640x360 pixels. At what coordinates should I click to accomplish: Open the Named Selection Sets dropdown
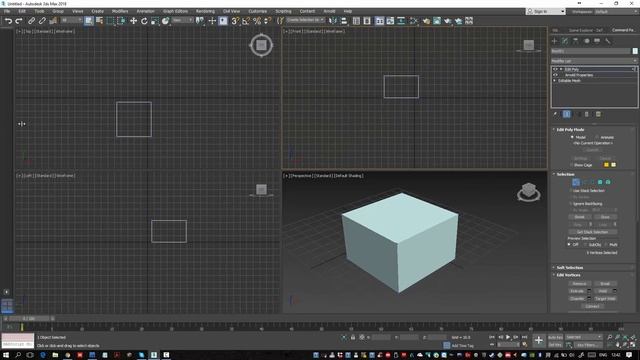(305, 20)
